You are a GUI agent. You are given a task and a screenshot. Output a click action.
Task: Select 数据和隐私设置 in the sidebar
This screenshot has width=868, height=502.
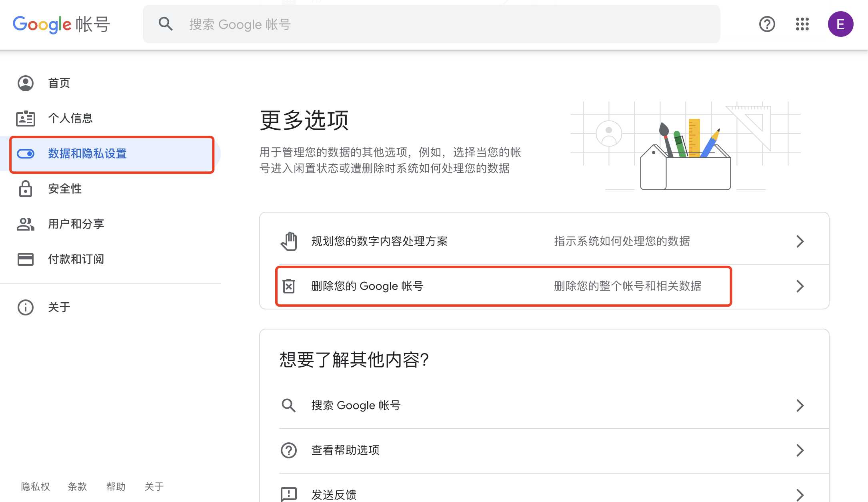point(87,154)
